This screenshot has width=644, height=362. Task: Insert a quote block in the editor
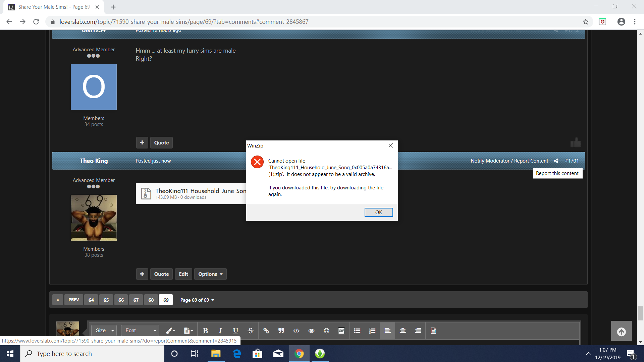pyautogui.click(x=281, y=330)
